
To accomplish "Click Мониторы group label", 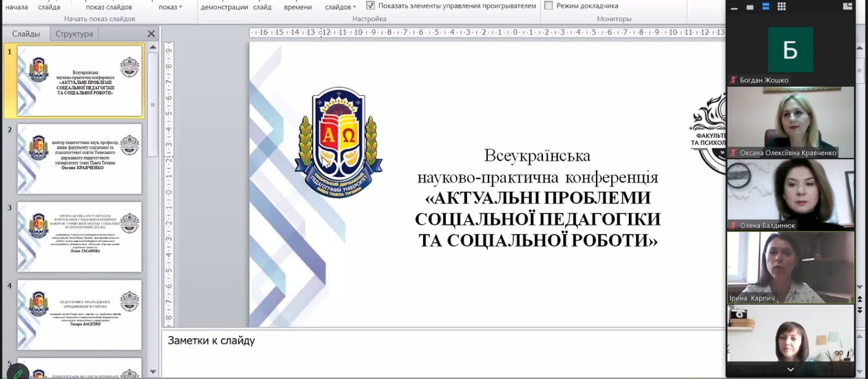I will click(x=614, y=19).
